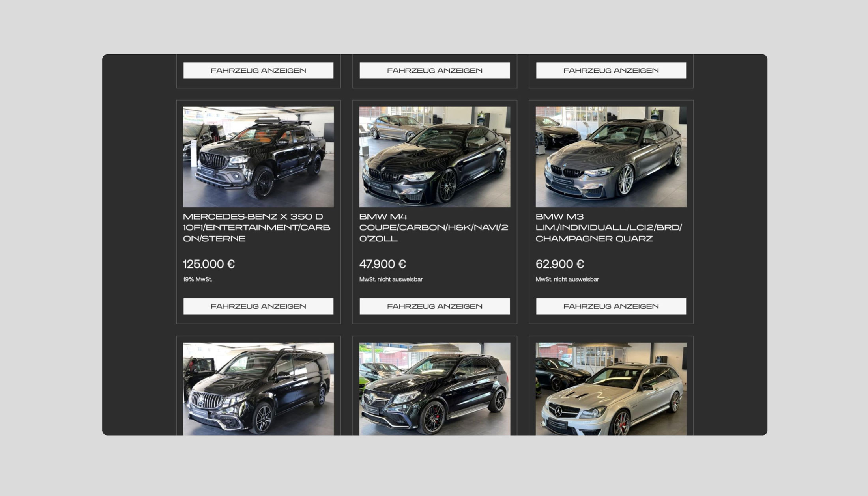
Task: Click Fahrzeug Anzeigen button above the BMW M4 card
Action: coord(435,71)
